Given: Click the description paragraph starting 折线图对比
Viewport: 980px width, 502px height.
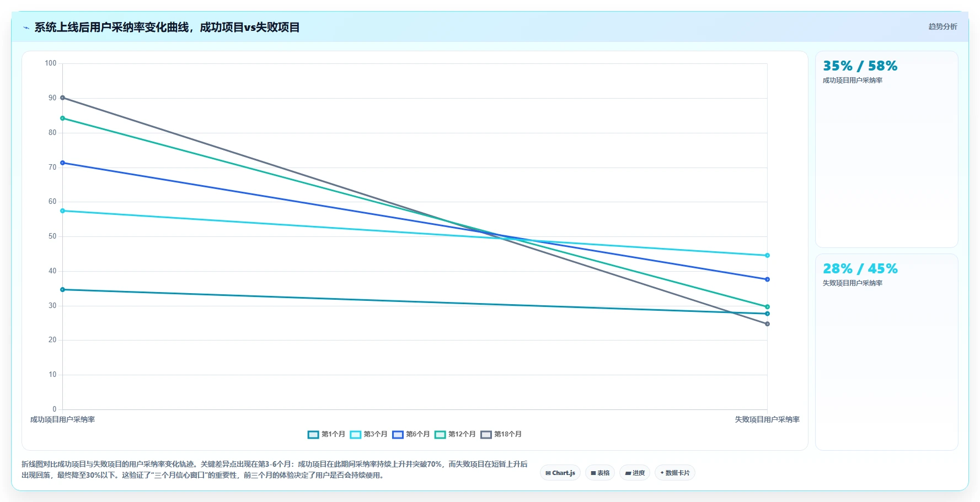Looking at the screenshot, I should pyautogui.click(x=275, y=470).
